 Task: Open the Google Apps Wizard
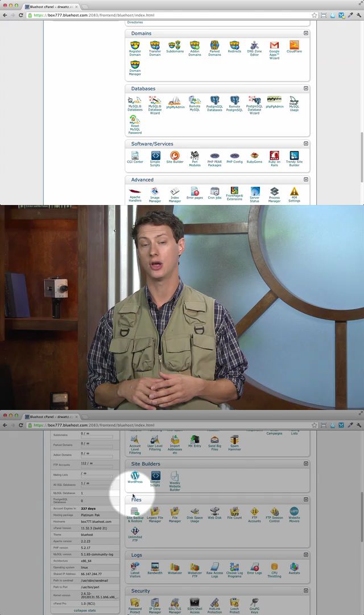click(274, 50)
